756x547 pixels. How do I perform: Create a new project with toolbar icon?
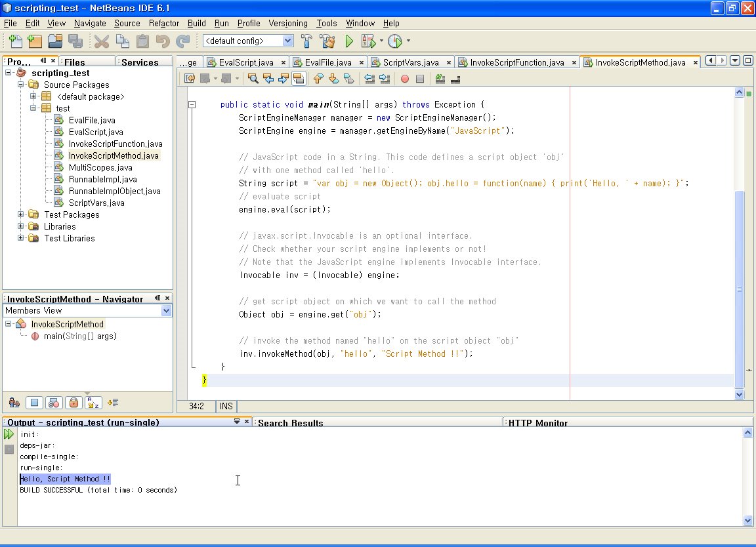[35, 41]
